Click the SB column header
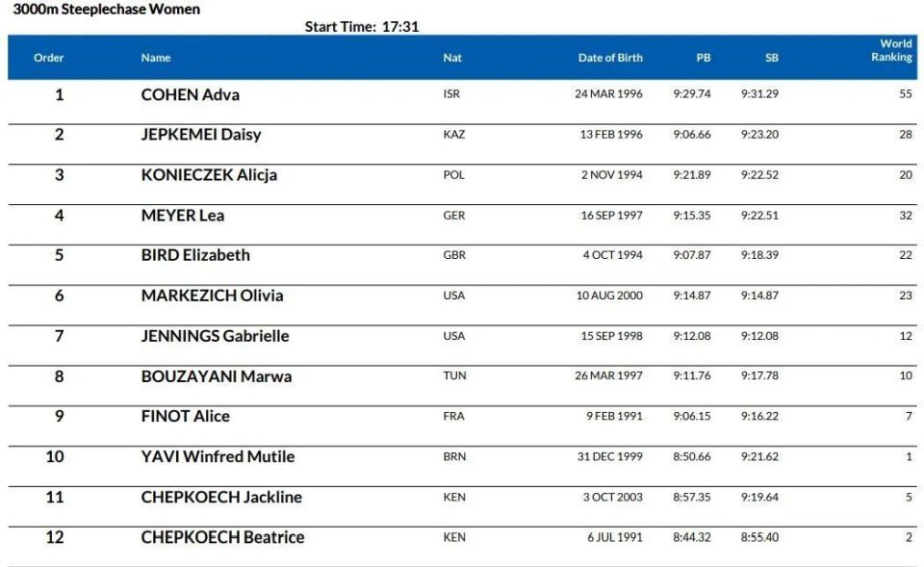924x567 pixels. (x=771, y=58)
